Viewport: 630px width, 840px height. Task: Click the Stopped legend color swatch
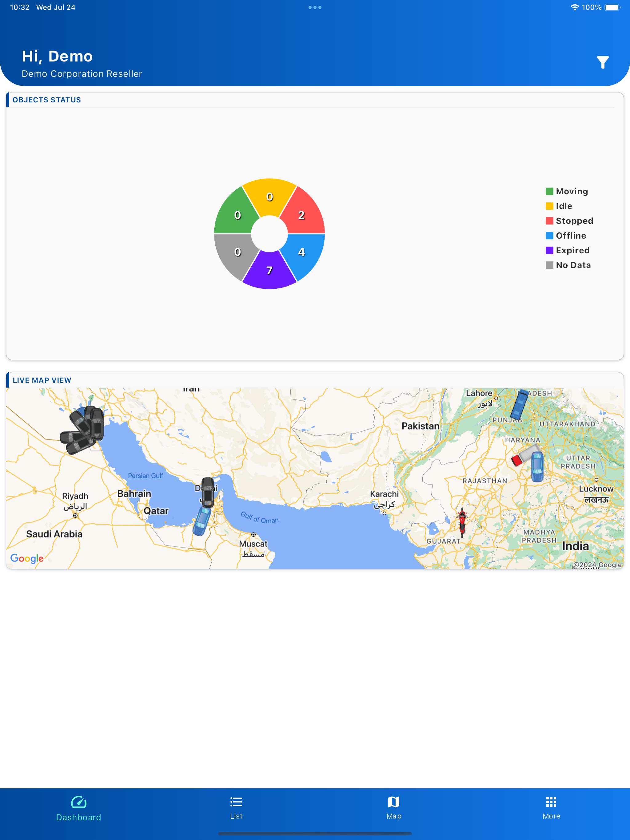(549, 221)
